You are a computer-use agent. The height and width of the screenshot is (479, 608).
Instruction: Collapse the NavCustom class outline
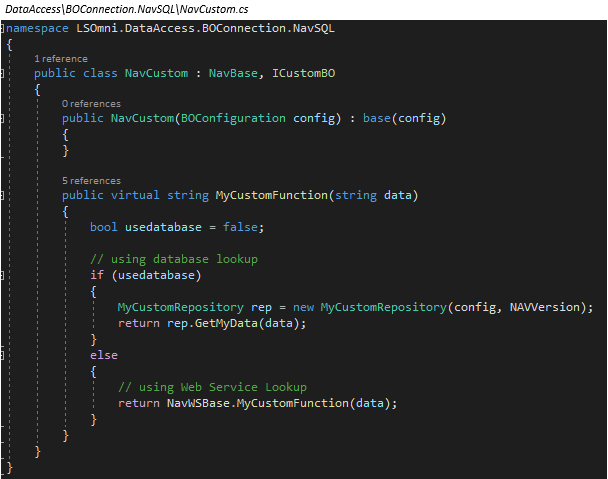4,73
